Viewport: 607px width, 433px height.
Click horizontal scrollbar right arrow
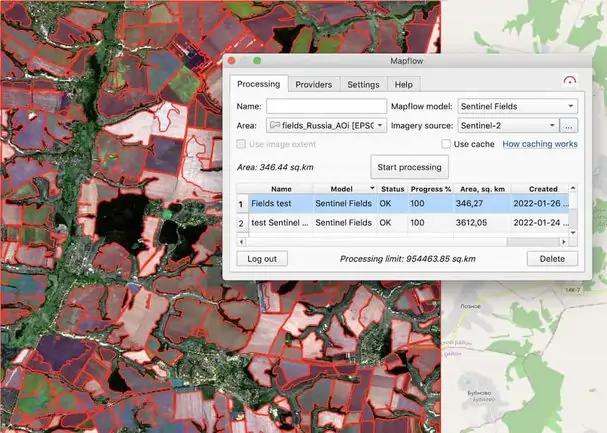[x=564, y=242]
